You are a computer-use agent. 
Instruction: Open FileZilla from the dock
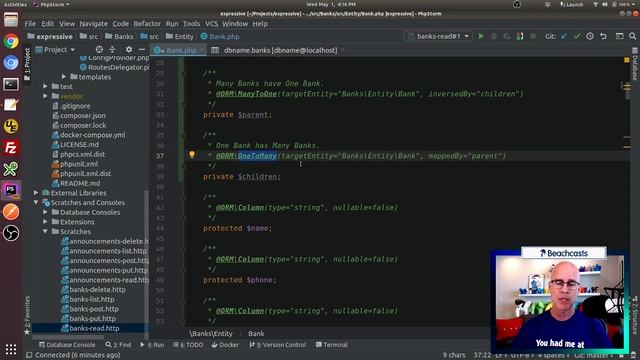[11, 148]
